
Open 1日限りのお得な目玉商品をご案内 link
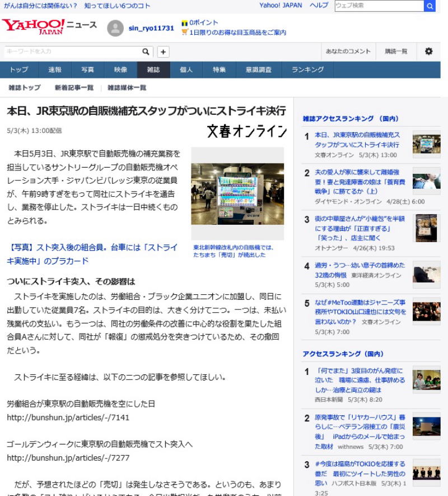[238, 33]
